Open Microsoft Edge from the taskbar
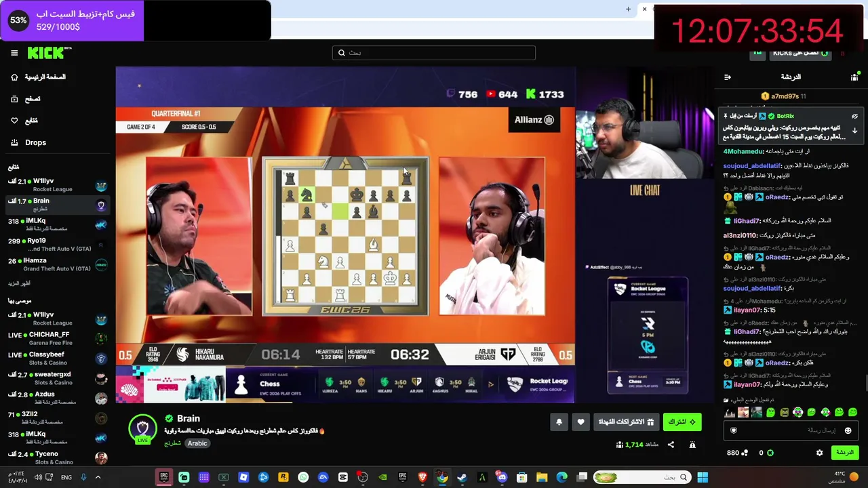This screenshot has width=868, height=488. (561, 477)
